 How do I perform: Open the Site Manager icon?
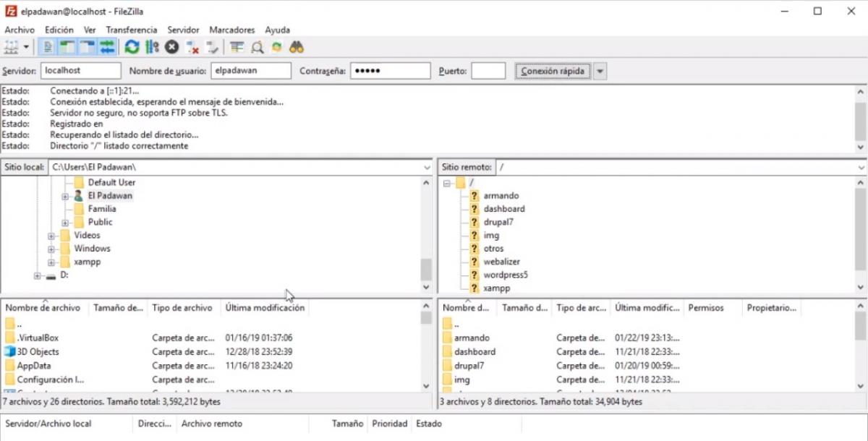coord(11,48)
